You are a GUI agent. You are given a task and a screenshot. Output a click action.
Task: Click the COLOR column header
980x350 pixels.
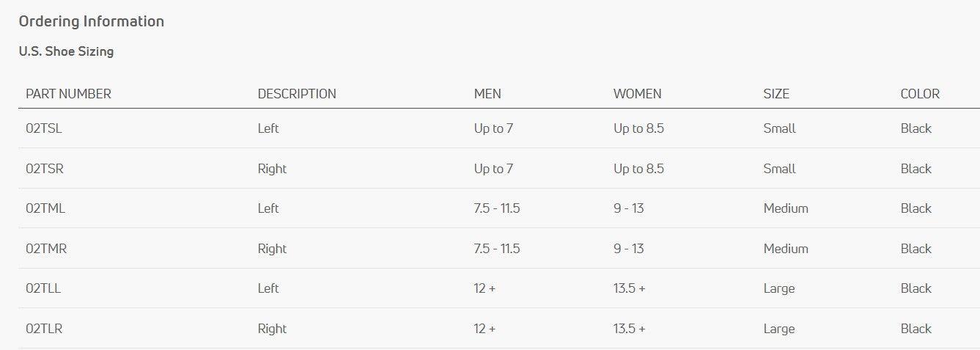click(x=920, y=94)
